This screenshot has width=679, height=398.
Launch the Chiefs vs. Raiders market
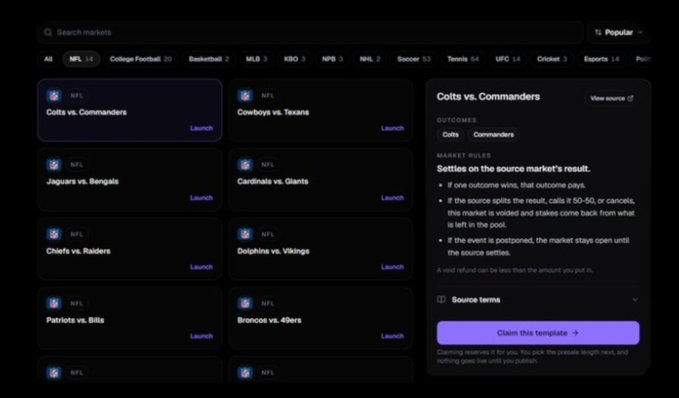pyautogui.click(x=201, y=267)
